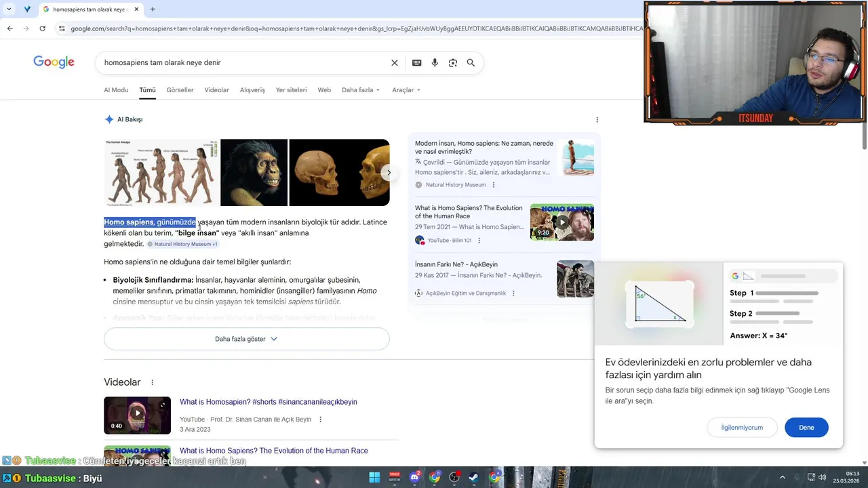The height and width of the screenshot is (488, 868).
Task: Open Discord from the taskbar
Action: click(x=414, y=477)
